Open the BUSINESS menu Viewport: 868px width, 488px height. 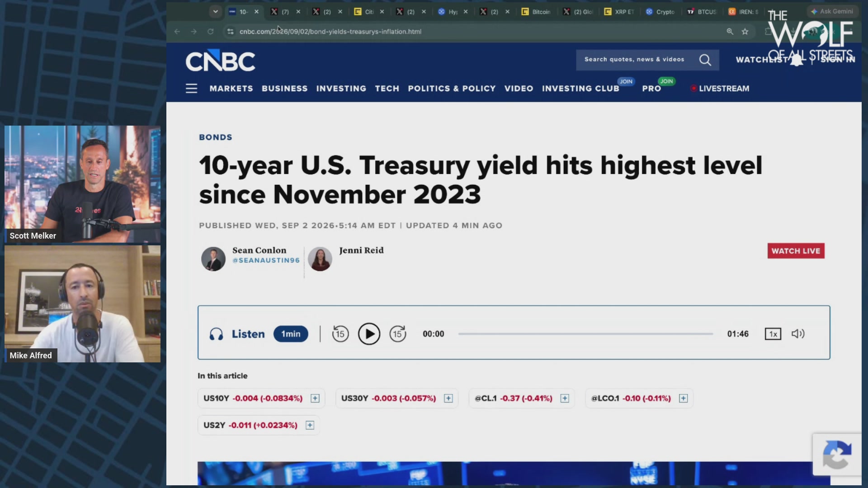point(284,89)
